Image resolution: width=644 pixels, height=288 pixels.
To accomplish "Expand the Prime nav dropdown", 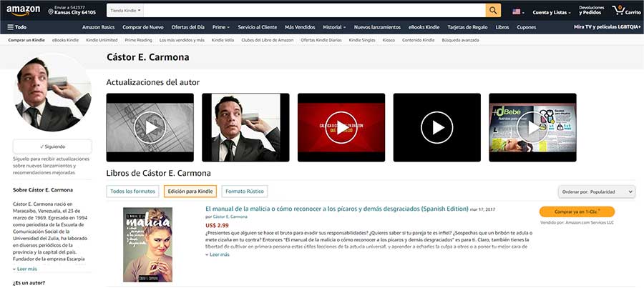I will [x=221, y=27].
